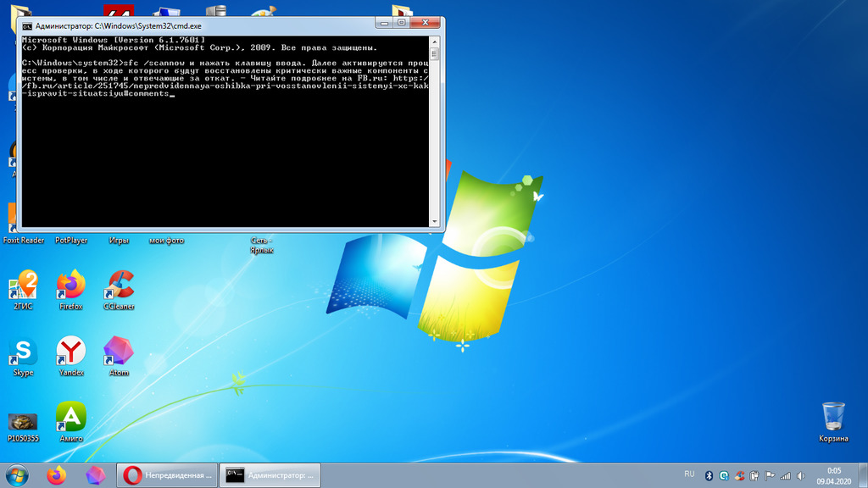868x488 pixels.
Task: Launch the Firefox desktop shortcut
Action: (71, 290)
